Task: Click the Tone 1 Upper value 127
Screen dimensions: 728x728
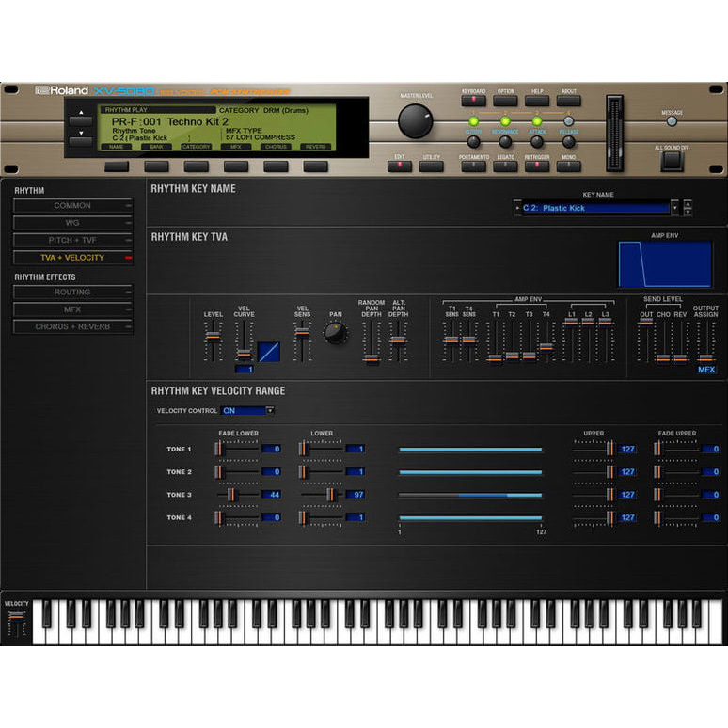Action: (627, 449)
